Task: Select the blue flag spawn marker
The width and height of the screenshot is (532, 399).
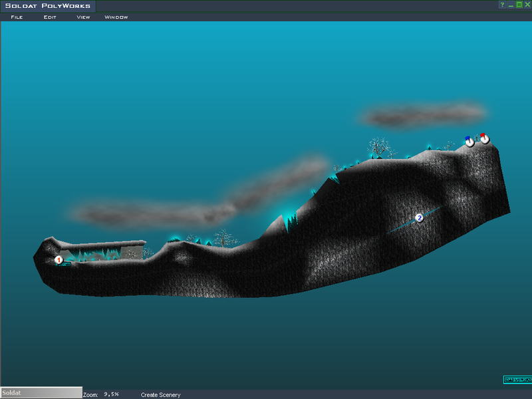Action: click(469, 141)
